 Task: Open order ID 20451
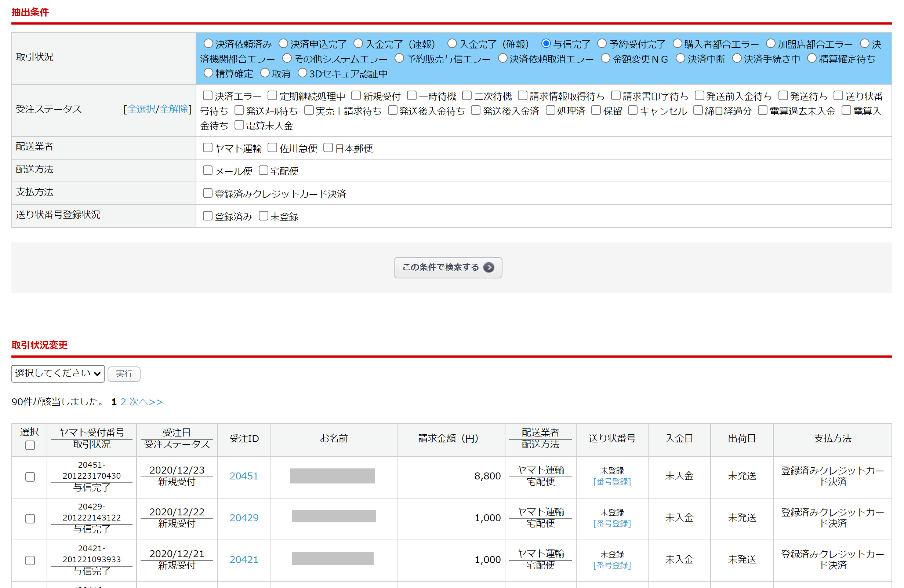coord(244,476)
